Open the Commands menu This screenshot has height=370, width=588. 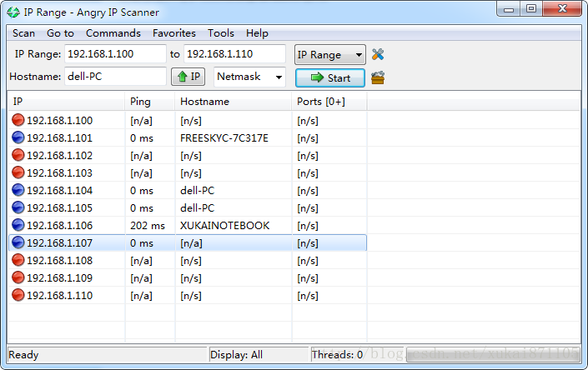[x=113, y=33]
